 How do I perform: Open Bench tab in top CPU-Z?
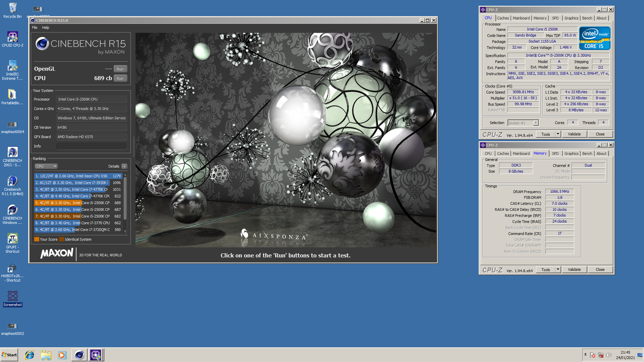pyautogui.click(x=587, y=18)
